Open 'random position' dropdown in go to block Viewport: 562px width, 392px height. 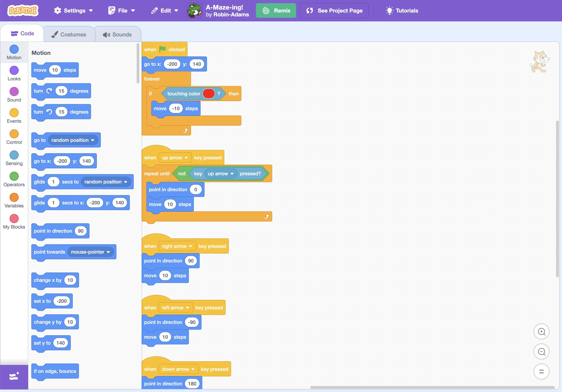coord(73,140)
